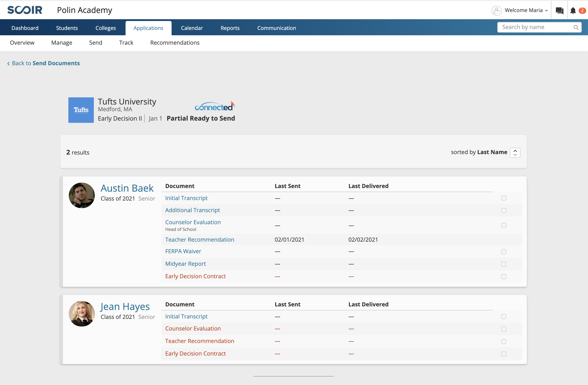The image size is (588, 385).
Task: Open Austin's Counselor Evaluation document
Action: (x=193, y=222)
